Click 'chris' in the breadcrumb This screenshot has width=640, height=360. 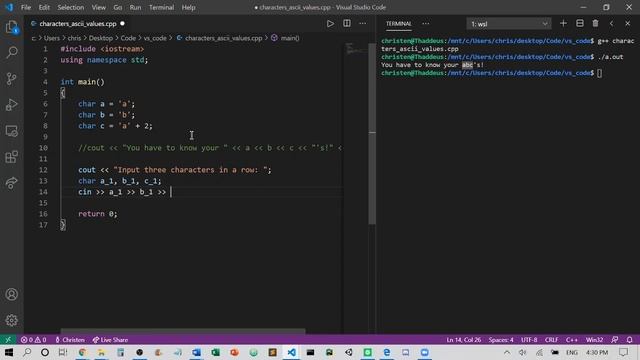tap(74, 38)
